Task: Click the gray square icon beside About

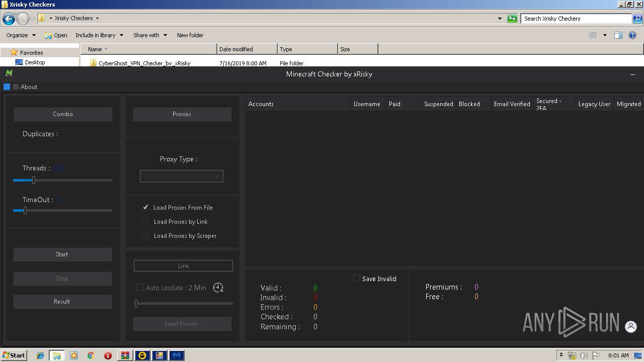Action: tap(16, 86)
